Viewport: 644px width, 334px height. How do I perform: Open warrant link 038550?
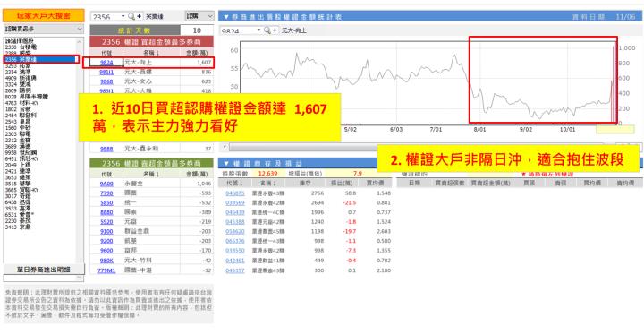tap(235, 251)
